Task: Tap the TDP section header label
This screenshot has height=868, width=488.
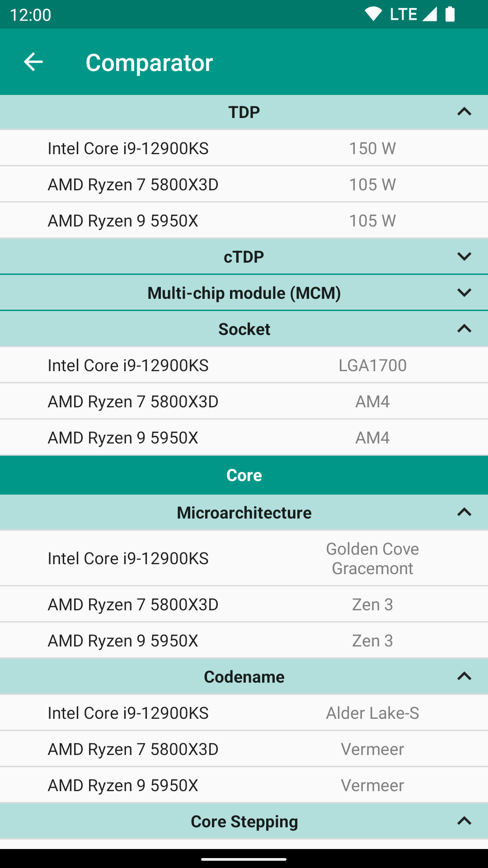Action: coord(244,112)
